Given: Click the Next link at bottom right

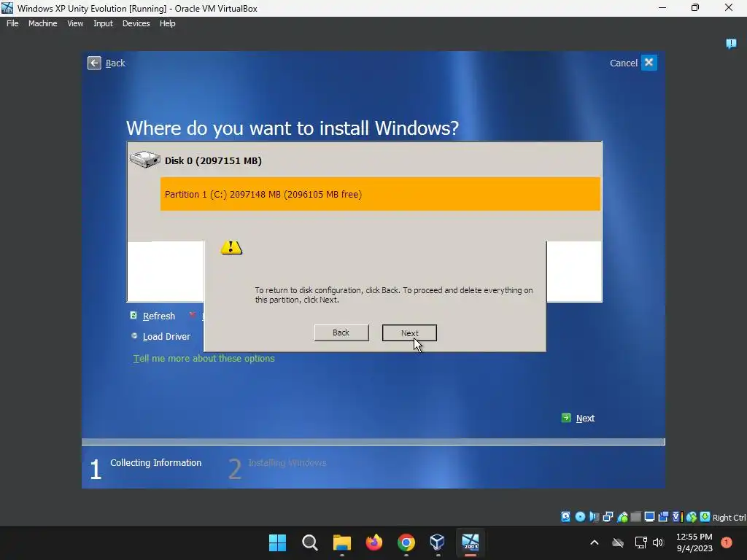Looking at the screenshot, I should [585, 418].
